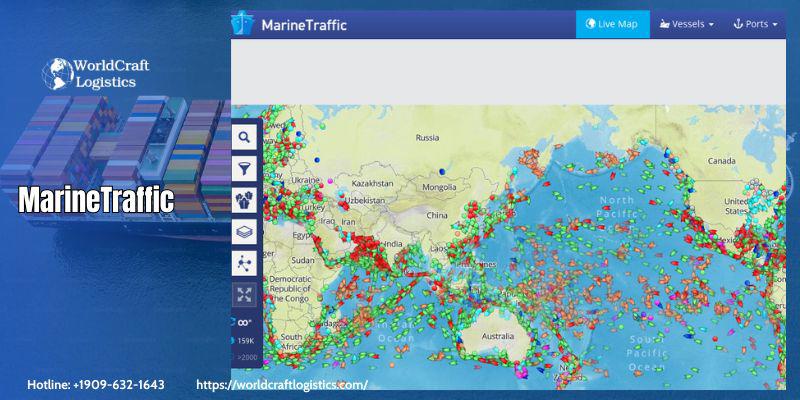
Task: Expand the Vessels dropdown menu
Action: pos(687,24)
